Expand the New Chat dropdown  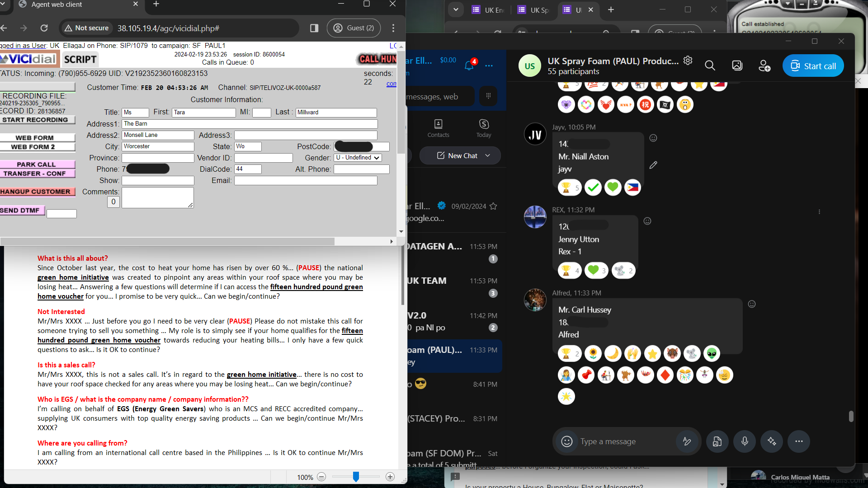pyautogui.click(x=487, y=155)
